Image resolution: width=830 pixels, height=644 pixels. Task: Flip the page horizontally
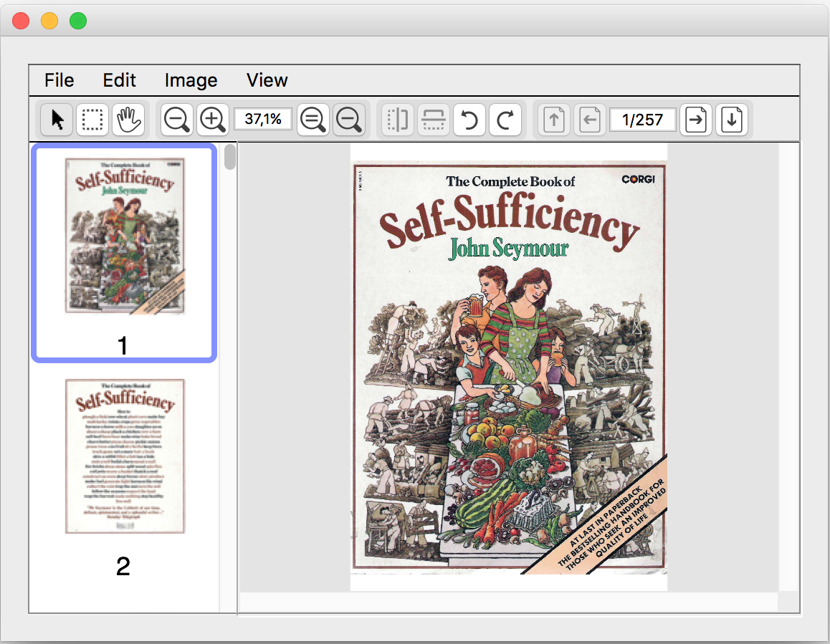click(x=398, y=120)
